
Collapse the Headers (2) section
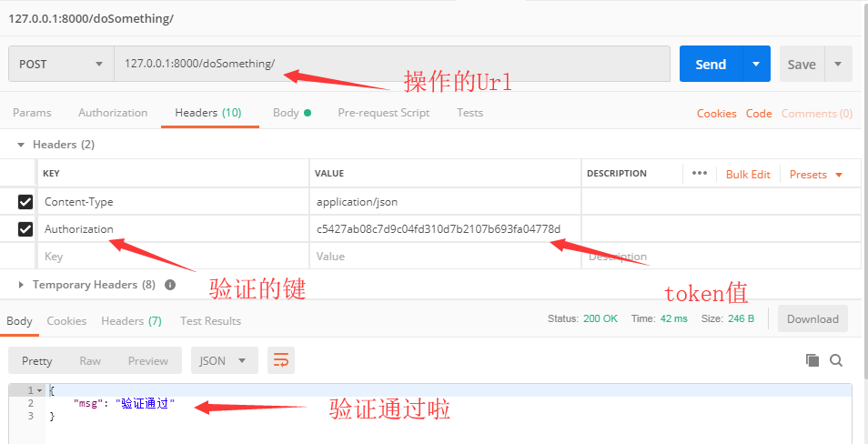tap(21, 145)
